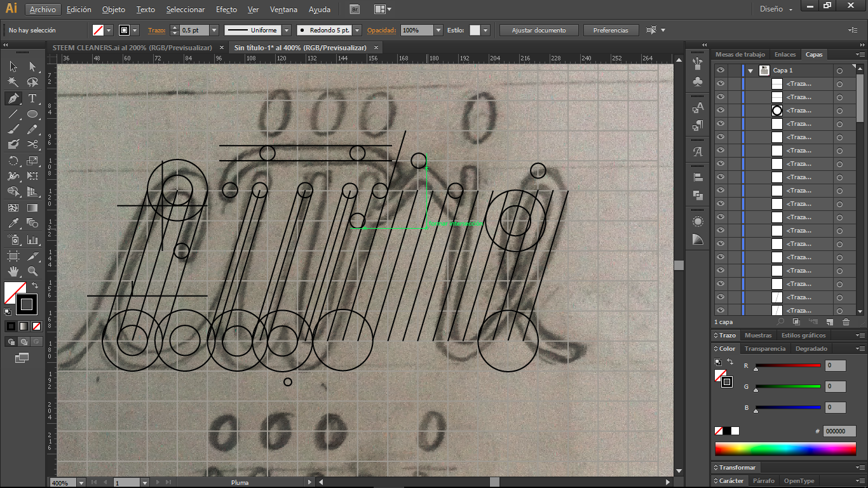Hide Capa 1 layer with its eye icon
Screen dimensions: 868x488
720,71
